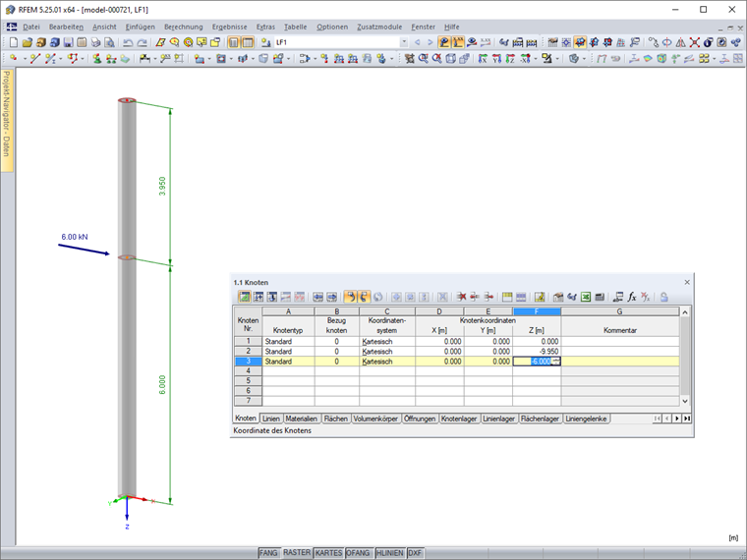Image resolution: width=747 pixels, height=560 pixels.
Task: Click column header G above Kommentar
Action: [620, 311]
